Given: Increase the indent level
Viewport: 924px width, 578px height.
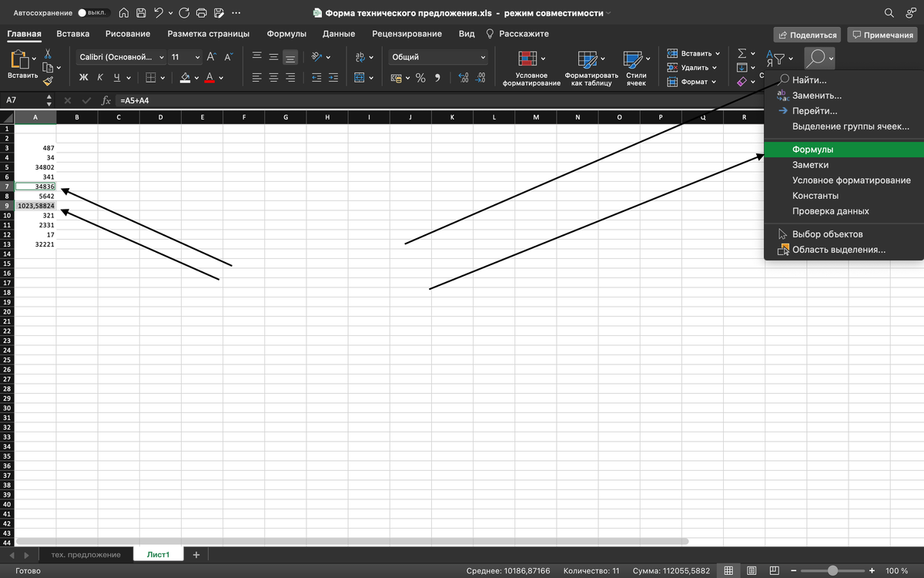Looking at the screenshot, I should (x=333, y=77).
